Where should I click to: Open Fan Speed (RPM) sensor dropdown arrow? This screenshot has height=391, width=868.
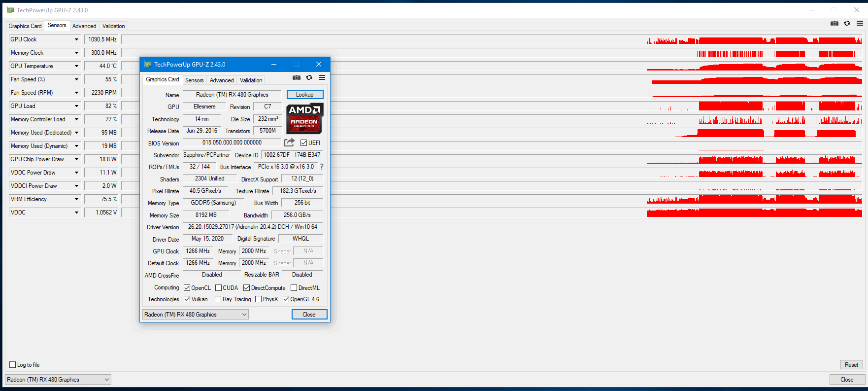click(76, 93)
